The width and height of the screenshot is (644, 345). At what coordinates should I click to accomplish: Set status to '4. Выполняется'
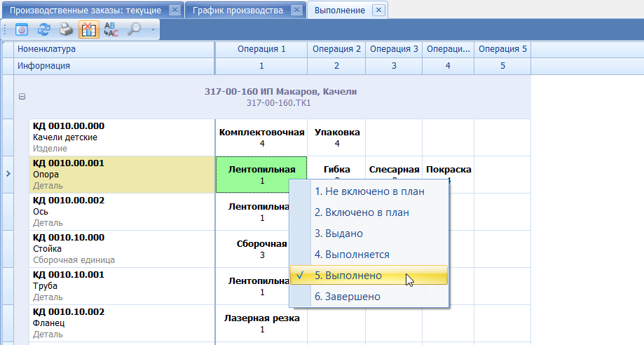[x=352, y=254]
